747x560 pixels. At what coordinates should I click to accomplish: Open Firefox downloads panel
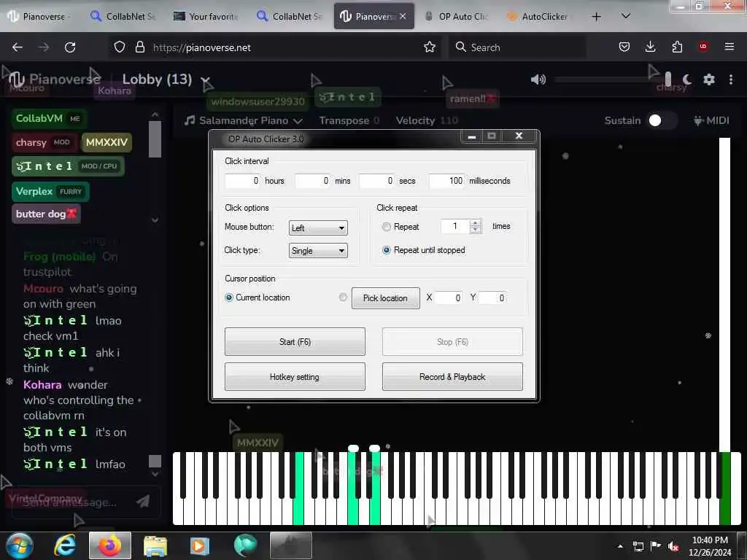point(650,47)
